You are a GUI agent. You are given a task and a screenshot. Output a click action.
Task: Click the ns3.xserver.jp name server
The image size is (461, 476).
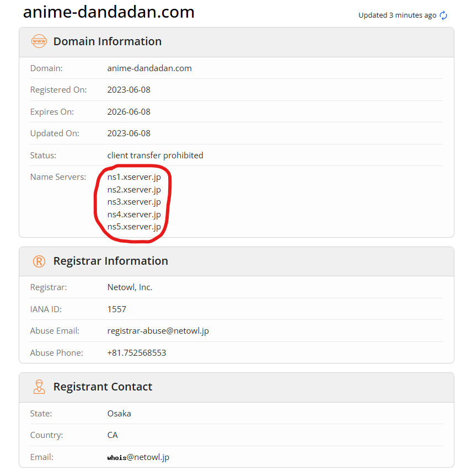(134, 202)
